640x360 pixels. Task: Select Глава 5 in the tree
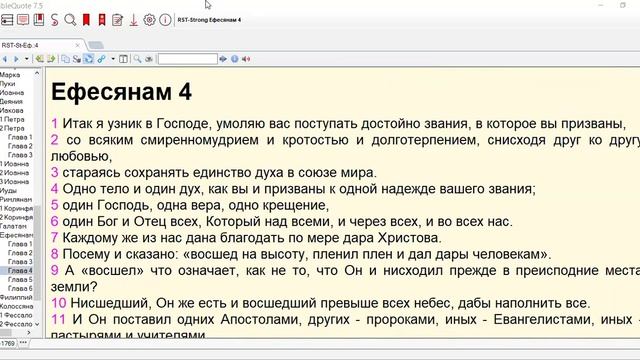tap(20, 280)
